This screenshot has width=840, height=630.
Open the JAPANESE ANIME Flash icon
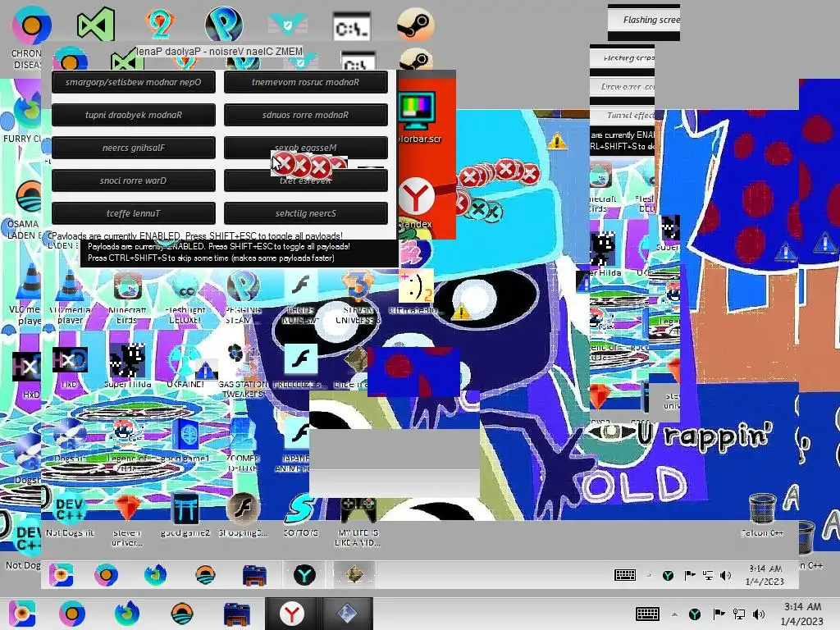tap(293, 445)
